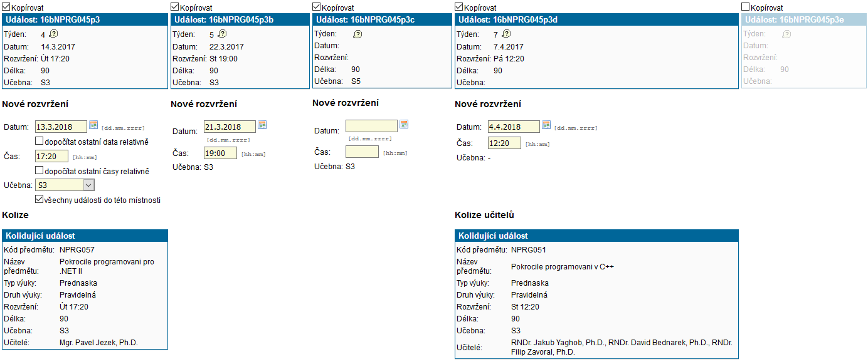Click empty Čas field under event 16bNPRG045p3c
This screenshot has width=868, height=364.
click(362, 152)
